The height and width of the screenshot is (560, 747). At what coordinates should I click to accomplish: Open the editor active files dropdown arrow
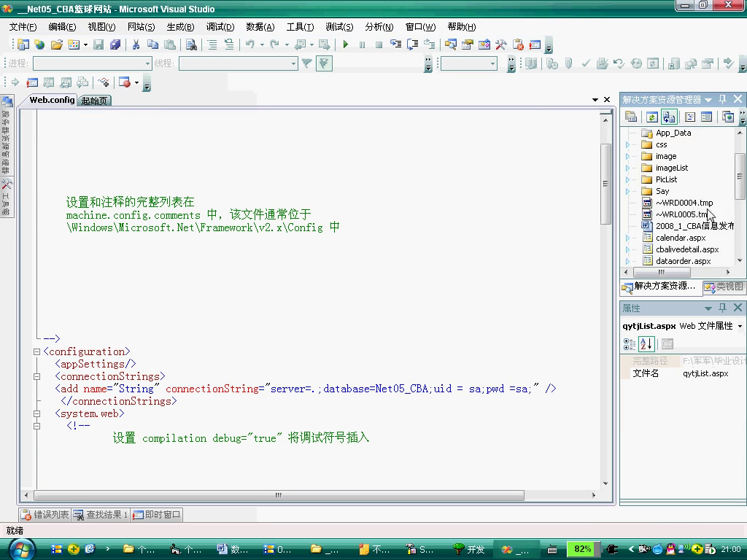tap(595, 99)
